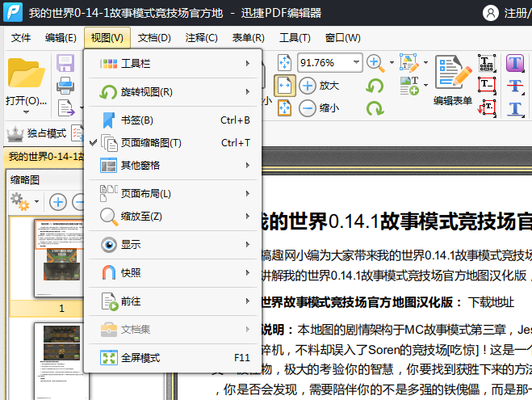Click the actual size page icon
Image resolution: width=532 pixels, height=400 pixels.
pos(284,63)
